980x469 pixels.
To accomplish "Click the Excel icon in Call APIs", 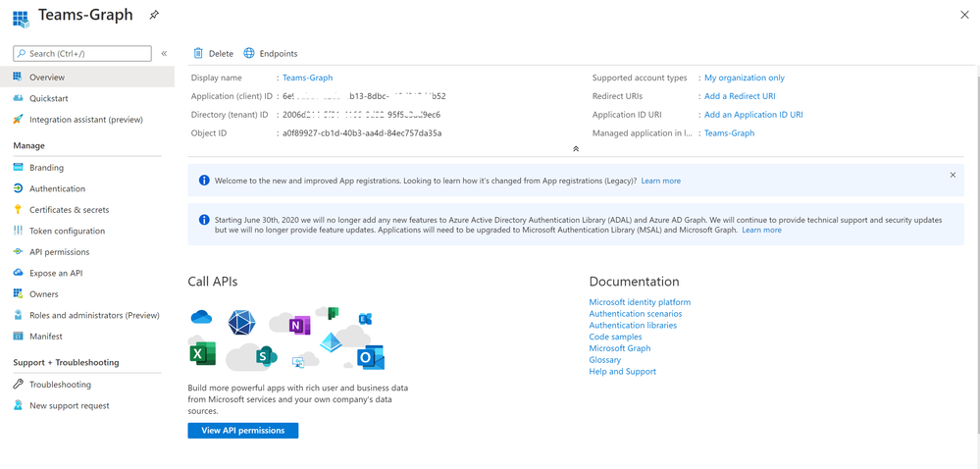I will [202, 353].
